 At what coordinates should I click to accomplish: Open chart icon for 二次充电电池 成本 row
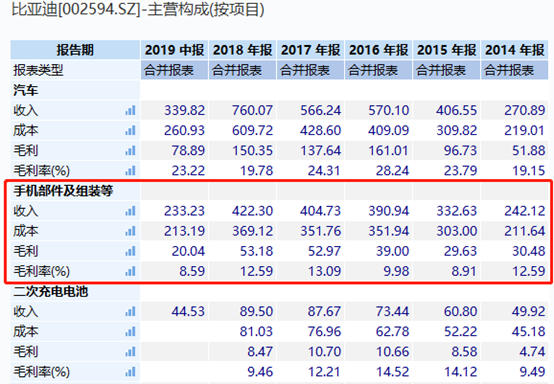[130, 332]
